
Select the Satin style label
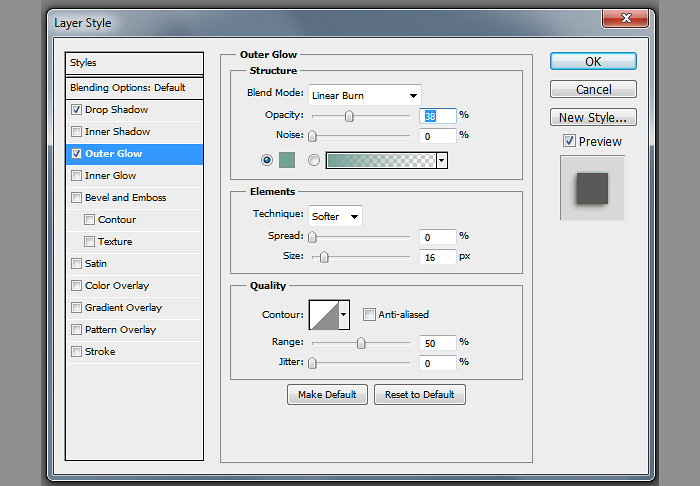(96, 263)
